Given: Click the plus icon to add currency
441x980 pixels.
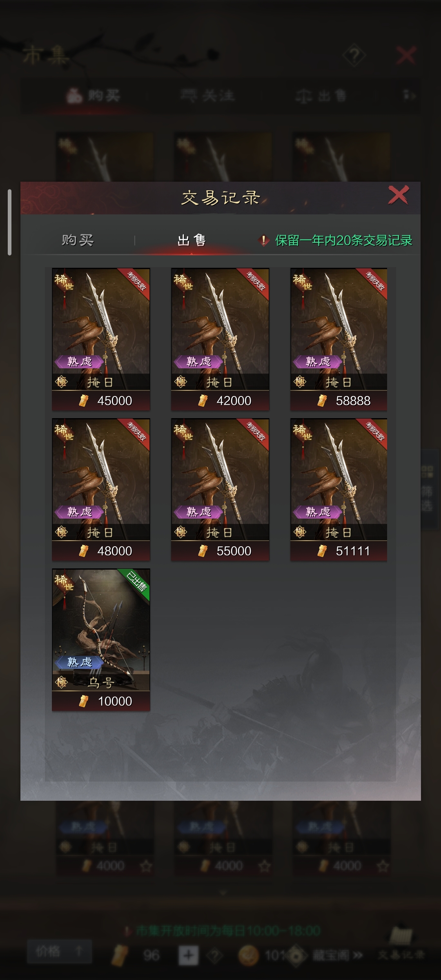Looking at the screenshot, I should tap(189, 955).
